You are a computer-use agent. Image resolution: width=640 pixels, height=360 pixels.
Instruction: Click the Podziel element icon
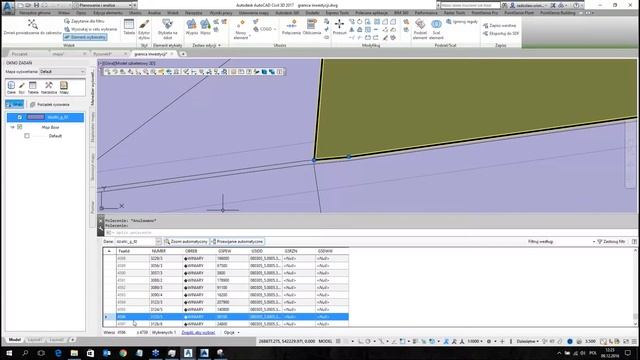coord(420,29)
